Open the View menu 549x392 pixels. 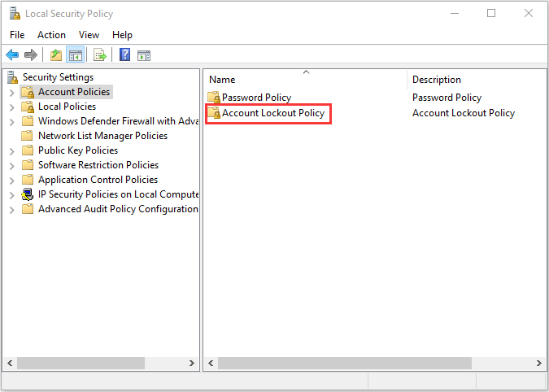(89, 35)
